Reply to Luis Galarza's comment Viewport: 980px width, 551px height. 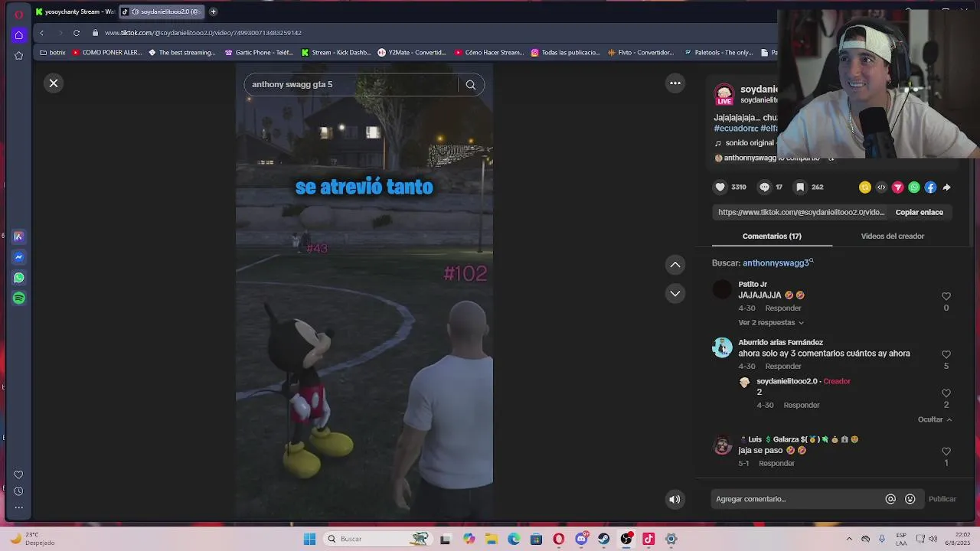(776, 463)
